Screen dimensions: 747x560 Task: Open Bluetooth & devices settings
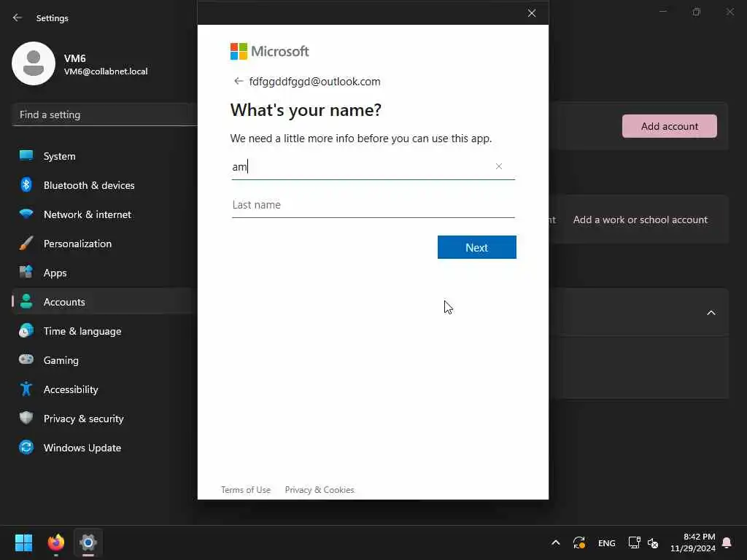(104, 184)
